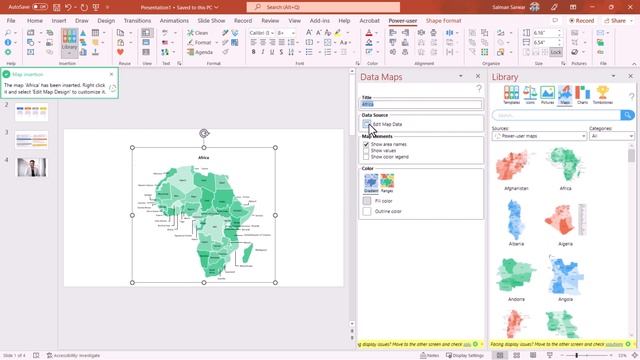Toggle underline formatting
The height and width of the screenshot is (360, 640).
(x=272, y=52)
